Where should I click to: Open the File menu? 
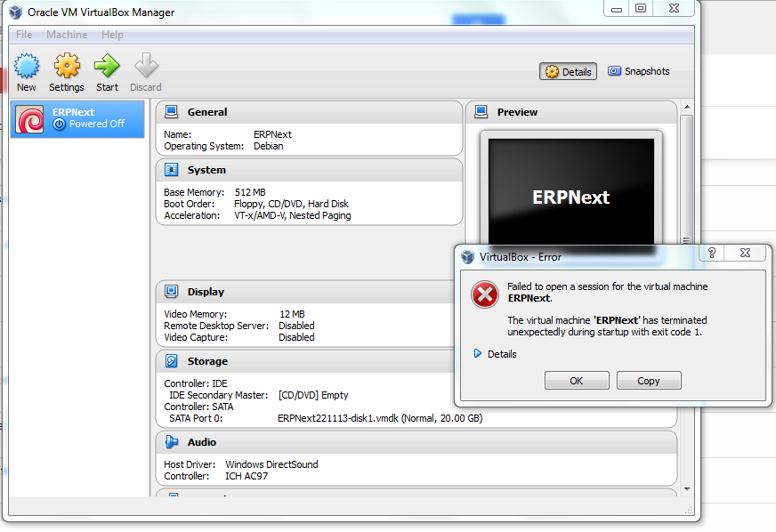tap(24, 35)
